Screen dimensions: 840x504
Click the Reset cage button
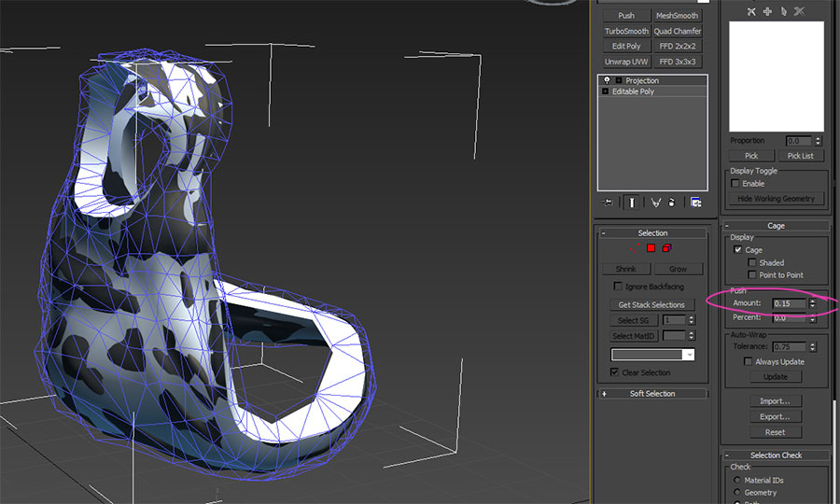tap(775, 432)
